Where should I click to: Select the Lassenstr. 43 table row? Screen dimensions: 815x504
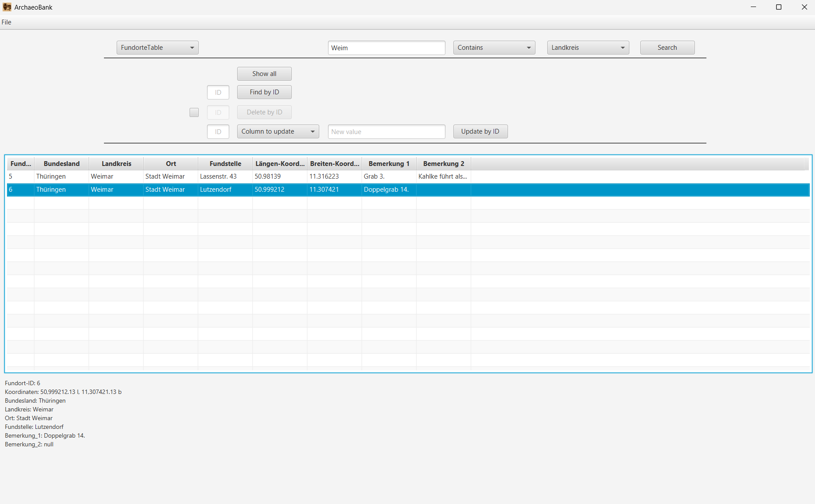pos(218,176)
